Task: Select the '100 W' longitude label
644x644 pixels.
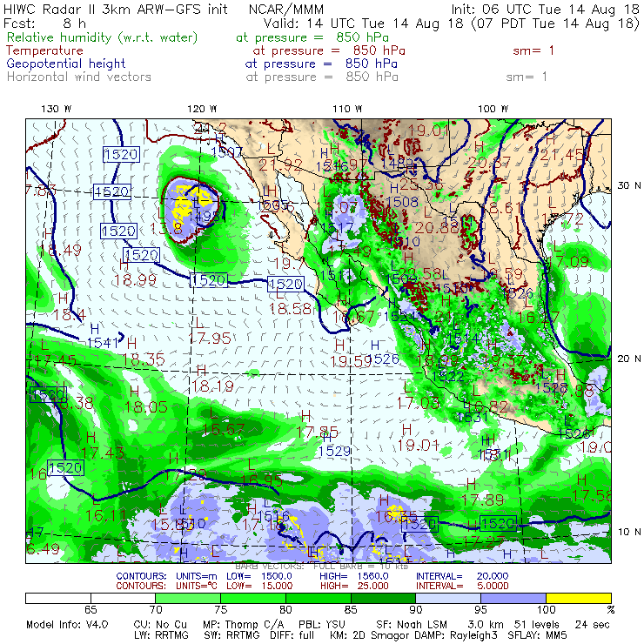Action: pyautogui.click(x=493, y=109)
